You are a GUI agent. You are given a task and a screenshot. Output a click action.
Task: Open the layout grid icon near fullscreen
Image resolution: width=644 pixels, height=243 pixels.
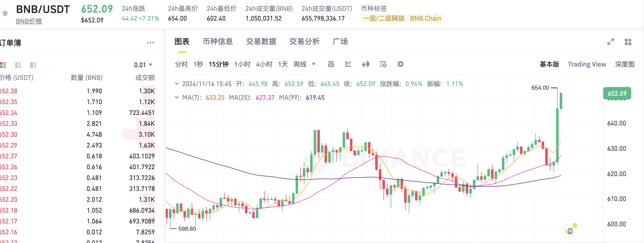(x=628, y=42)
